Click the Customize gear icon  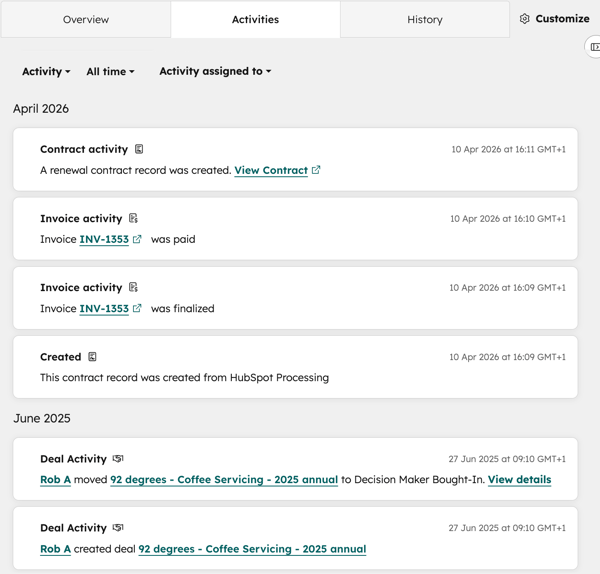525,19
